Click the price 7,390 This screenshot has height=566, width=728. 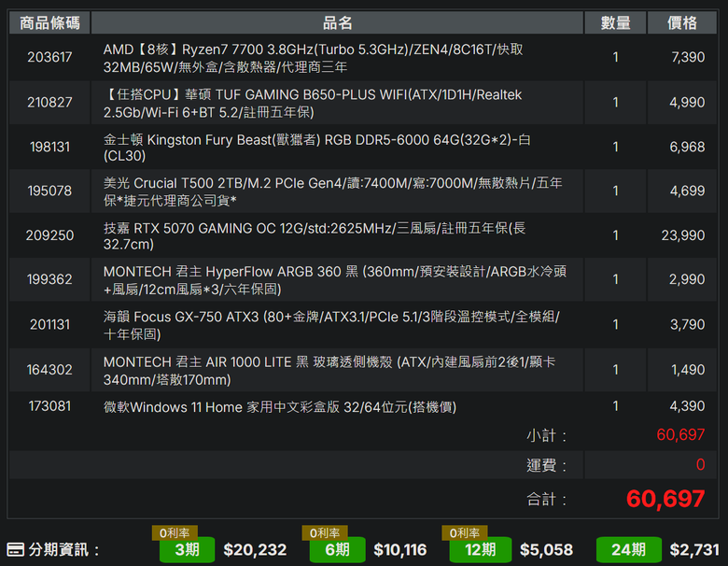pyautogui.click(x=688, y=57)
